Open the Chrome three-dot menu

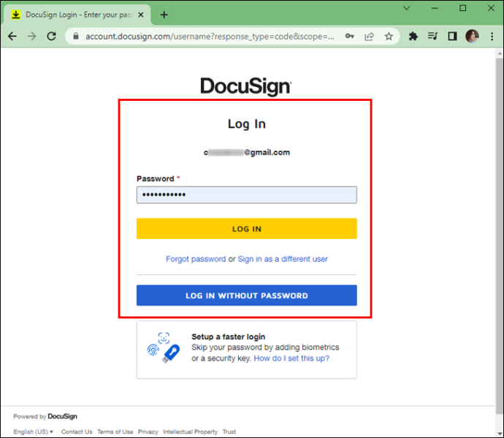click(x=492, y=37)
